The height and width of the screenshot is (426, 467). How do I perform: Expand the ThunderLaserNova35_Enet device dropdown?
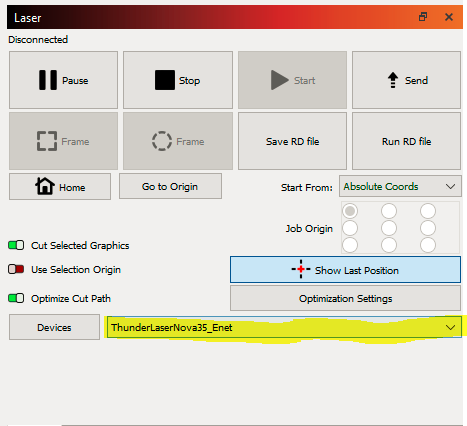[x=284, y=327]
